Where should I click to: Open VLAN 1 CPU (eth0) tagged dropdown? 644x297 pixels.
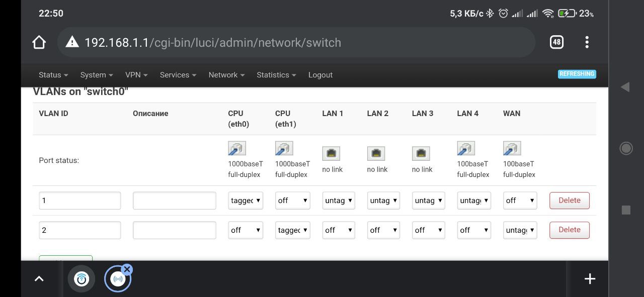pyautogui.click(x=246, y=201)
